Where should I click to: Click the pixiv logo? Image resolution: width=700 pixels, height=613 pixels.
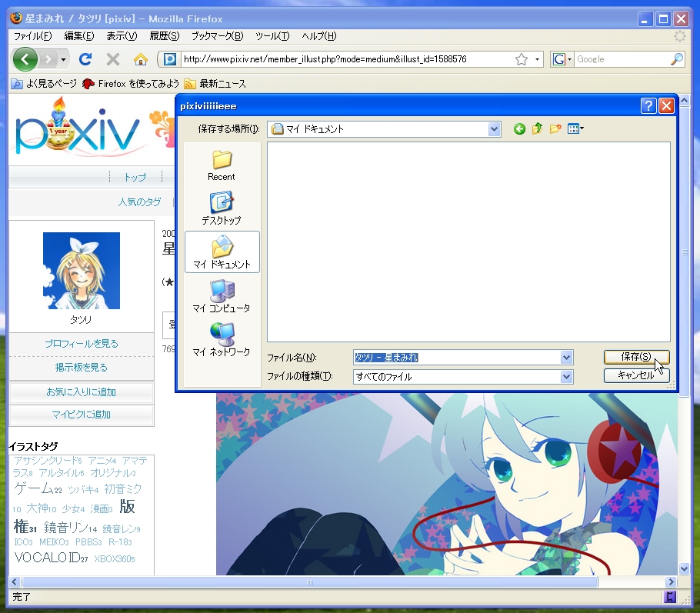pos(77,128)
